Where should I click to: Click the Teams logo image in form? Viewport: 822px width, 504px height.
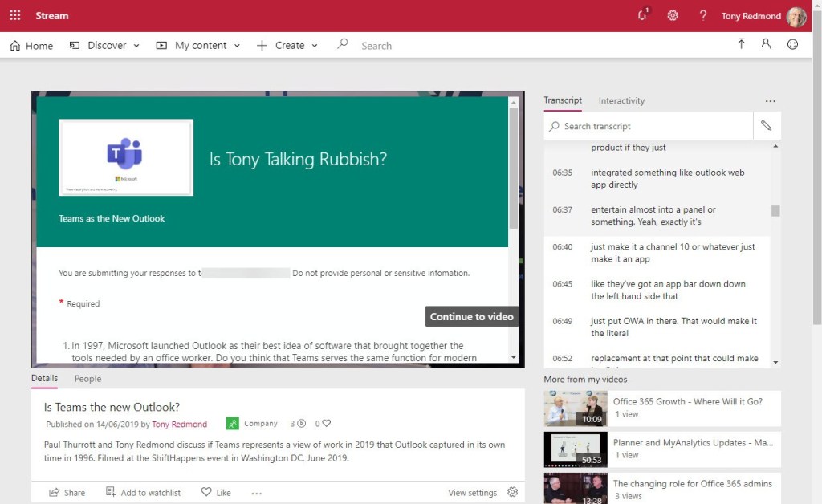126,157
